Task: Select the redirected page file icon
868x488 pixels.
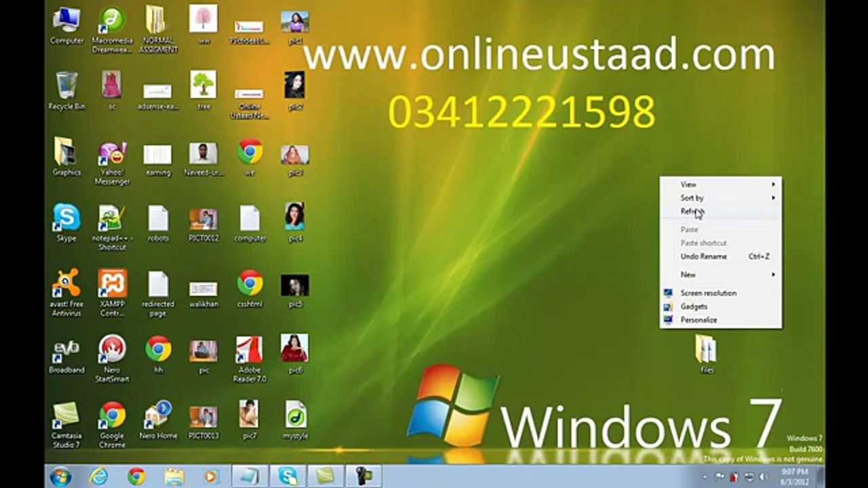Action: pos(157,293)
